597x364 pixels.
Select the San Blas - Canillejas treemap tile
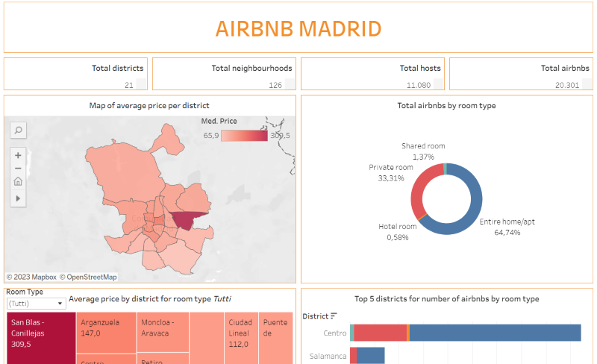41,338
